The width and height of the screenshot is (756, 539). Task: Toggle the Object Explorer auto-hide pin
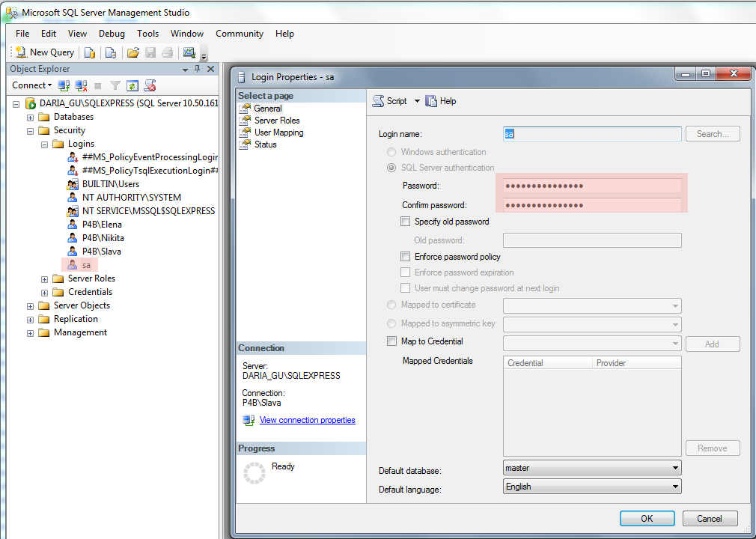[x=197, y=69]
